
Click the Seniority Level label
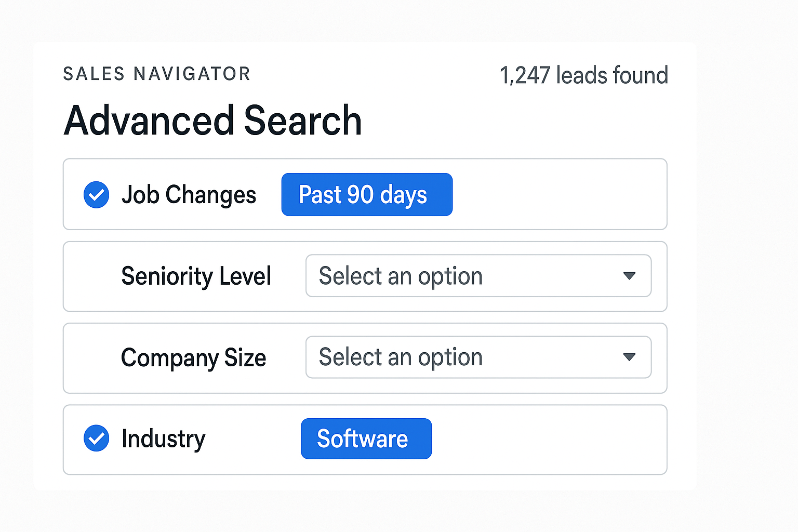[x=196, y=276]
